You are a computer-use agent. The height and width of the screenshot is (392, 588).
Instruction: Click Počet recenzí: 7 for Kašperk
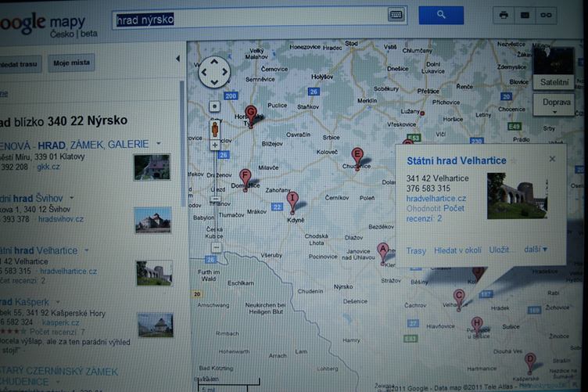(57, 332)
